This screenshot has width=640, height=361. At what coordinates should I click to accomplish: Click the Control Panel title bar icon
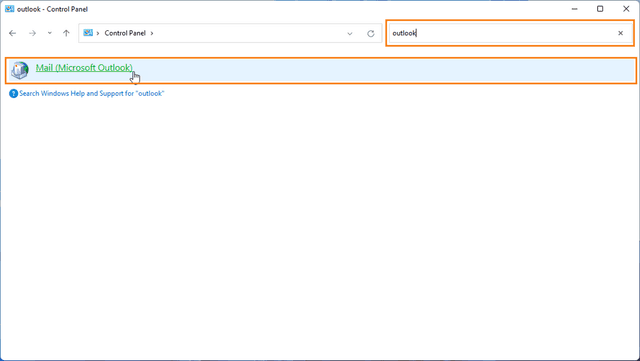[x=9, y=9]
